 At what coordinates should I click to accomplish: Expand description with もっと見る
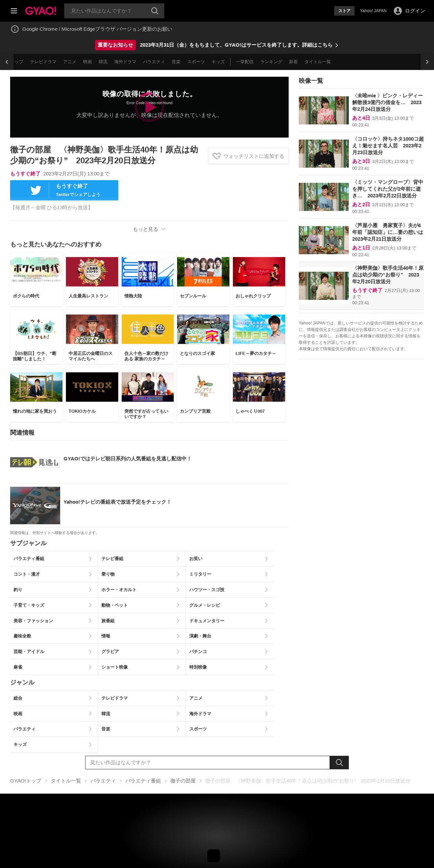tap(149, 229)
